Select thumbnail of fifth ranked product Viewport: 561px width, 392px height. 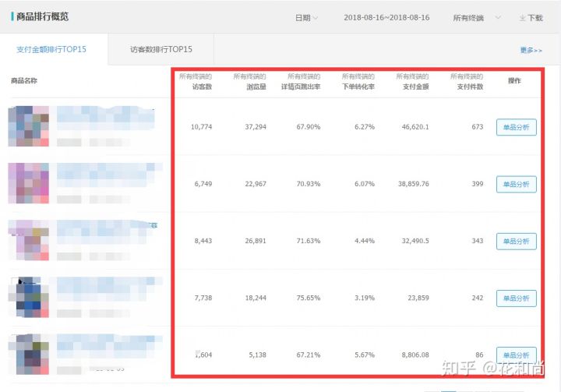pyautogui.click(x=29, y=352)
